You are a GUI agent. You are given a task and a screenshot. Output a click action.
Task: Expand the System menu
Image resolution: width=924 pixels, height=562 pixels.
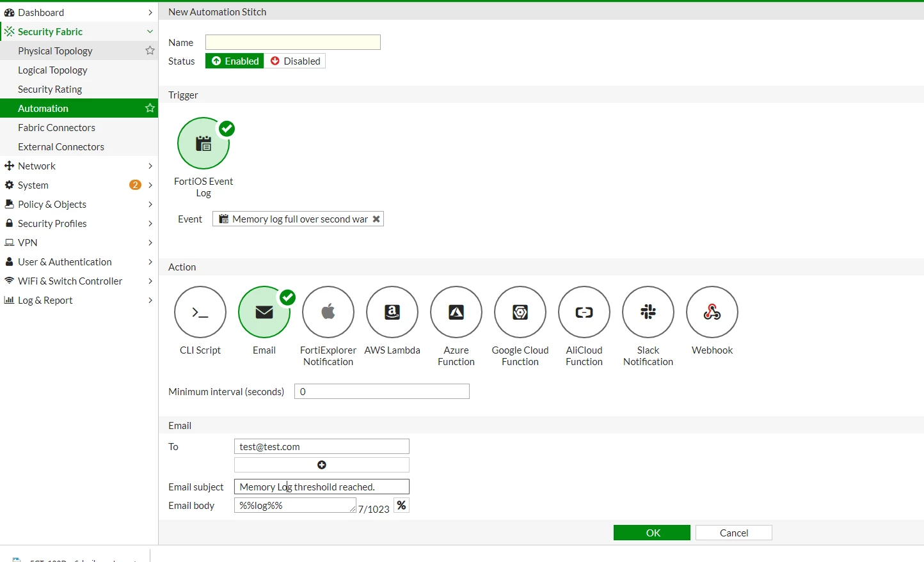[x=79, y=185]
